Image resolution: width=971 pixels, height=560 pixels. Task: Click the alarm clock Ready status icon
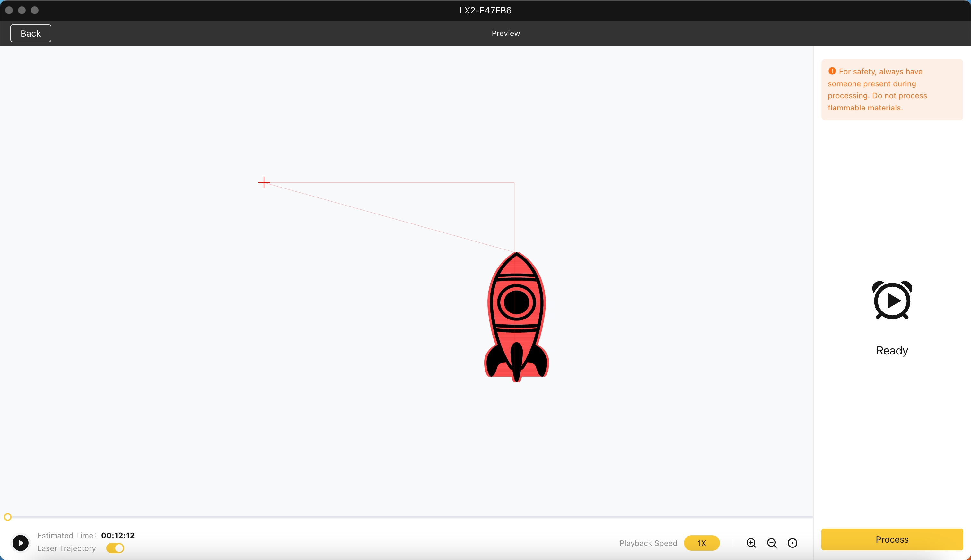click(x=892, y=300)
